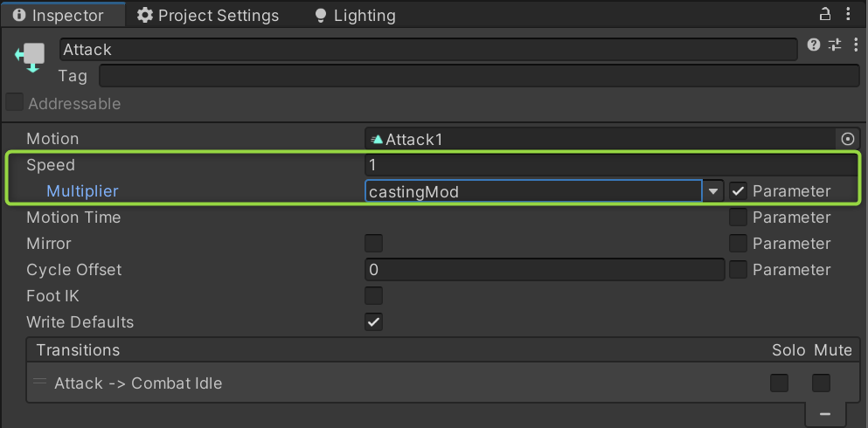Image resolution: width=868 pixels, height=428 pixels.
Task: Switch to the Project Settings tab
Action: (208, 15)
